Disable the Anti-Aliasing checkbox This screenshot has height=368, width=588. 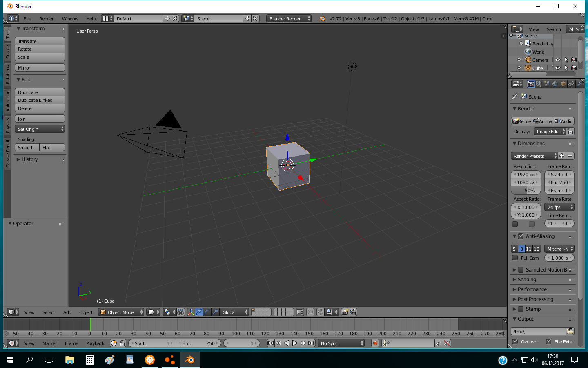(x=521, y=236)
